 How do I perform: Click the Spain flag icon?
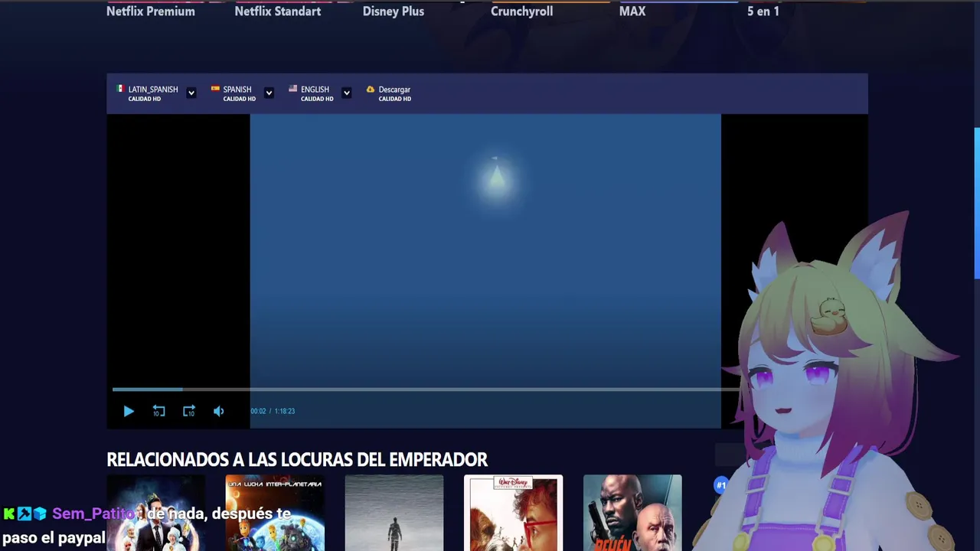coord(215,89)
